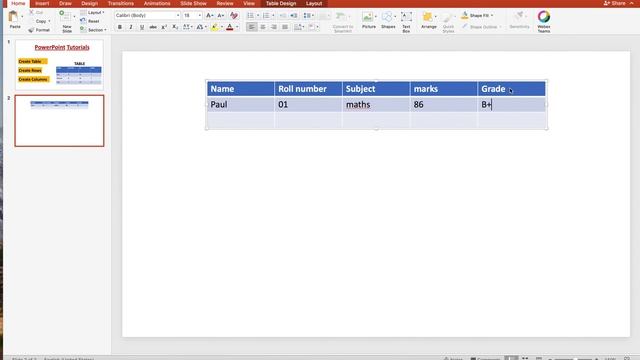Decrease font size with the small A icon
Viewport: 640px width, 360px height.
pos(221,16)
